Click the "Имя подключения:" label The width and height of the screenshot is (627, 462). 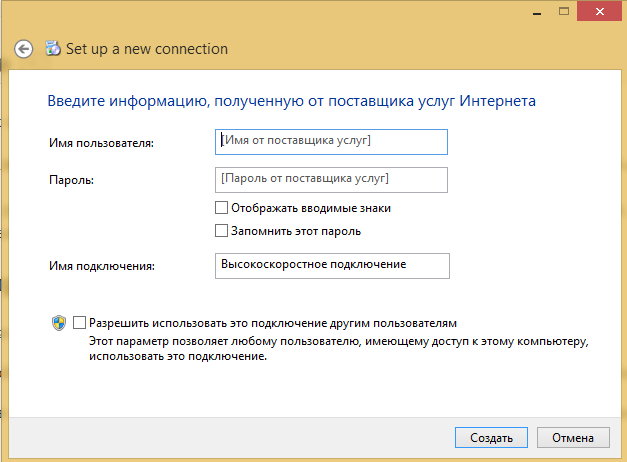(x=105, y=266)
